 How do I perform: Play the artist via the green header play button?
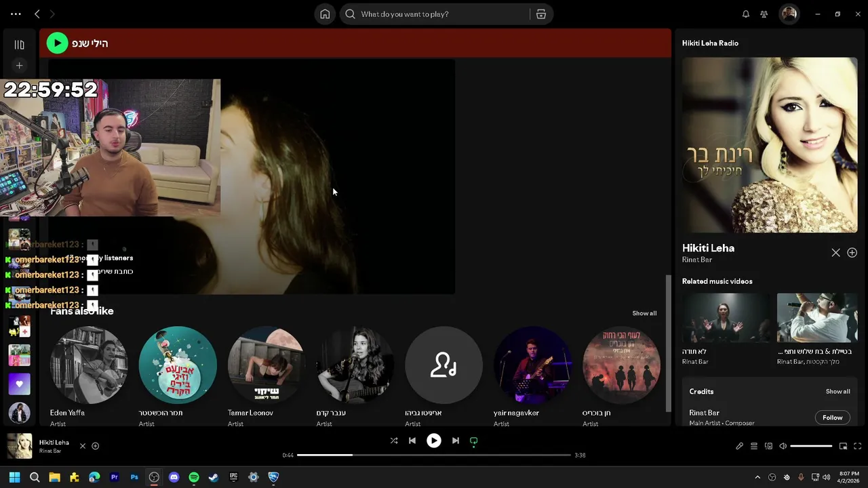tap(57, 43)
